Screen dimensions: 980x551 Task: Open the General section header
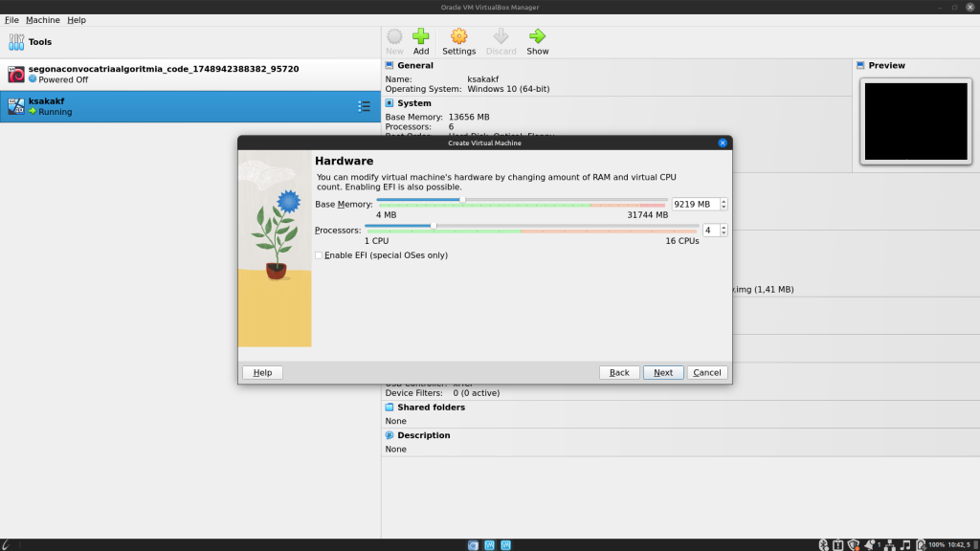click(x=415, y=66)
